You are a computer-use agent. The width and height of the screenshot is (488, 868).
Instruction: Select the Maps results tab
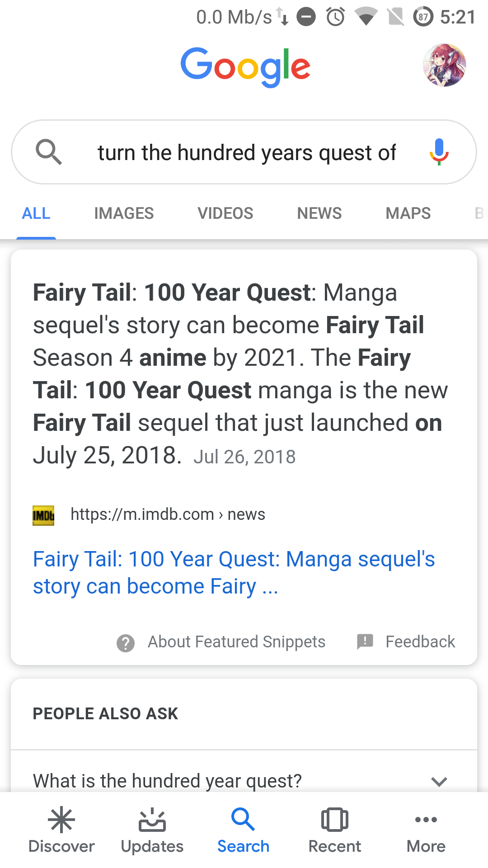(408, 213)
